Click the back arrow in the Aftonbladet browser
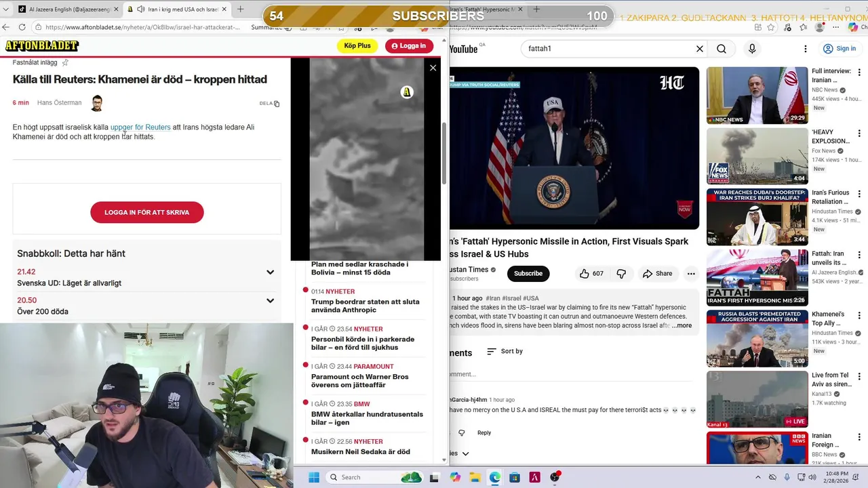The height and width of the screenshot is (488, 868). (6, 27)
